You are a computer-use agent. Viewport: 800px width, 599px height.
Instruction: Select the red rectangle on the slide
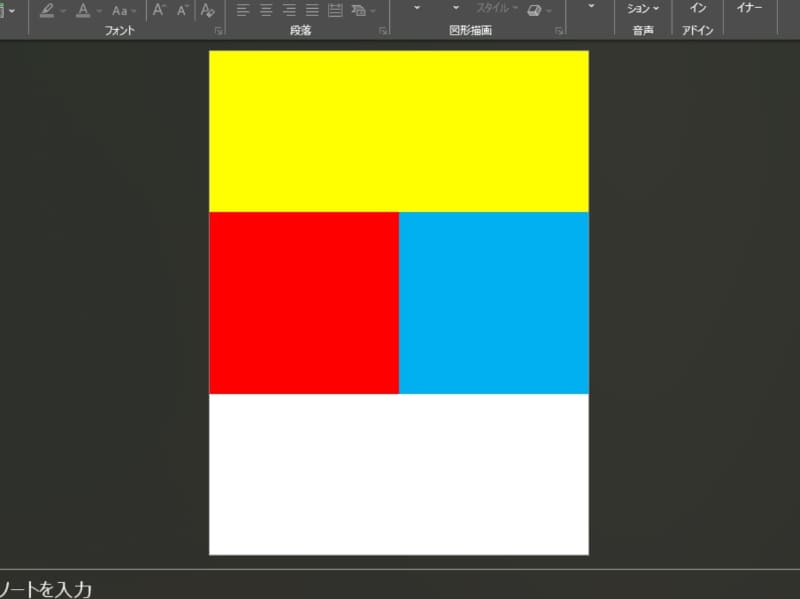click(x=304, y=303)
